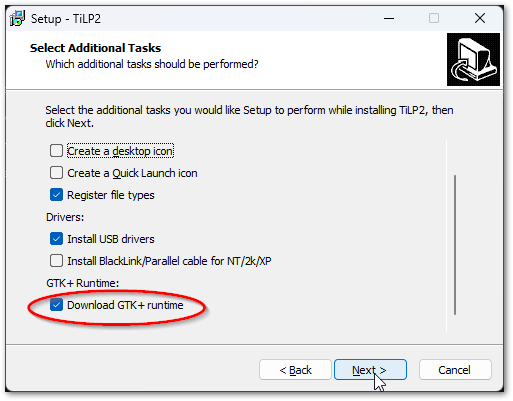Click the GTK+ Runtime: group label
The image size is (513, 401).
coord(82,283)
